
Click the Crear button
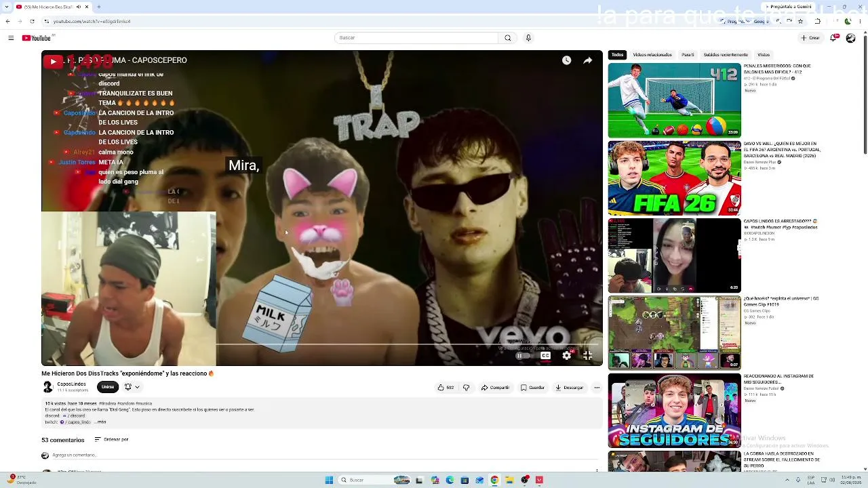810,38
